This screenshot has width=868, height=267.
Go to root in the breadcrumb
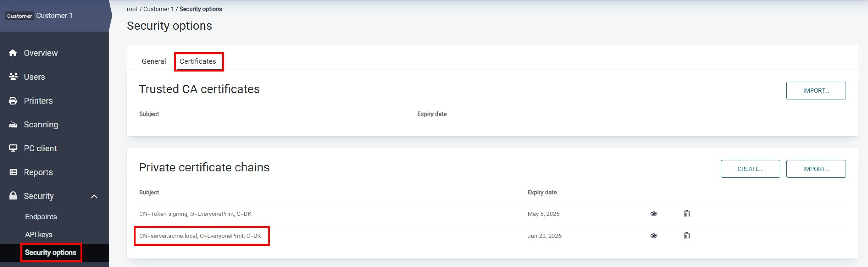[x=132, y=9]
